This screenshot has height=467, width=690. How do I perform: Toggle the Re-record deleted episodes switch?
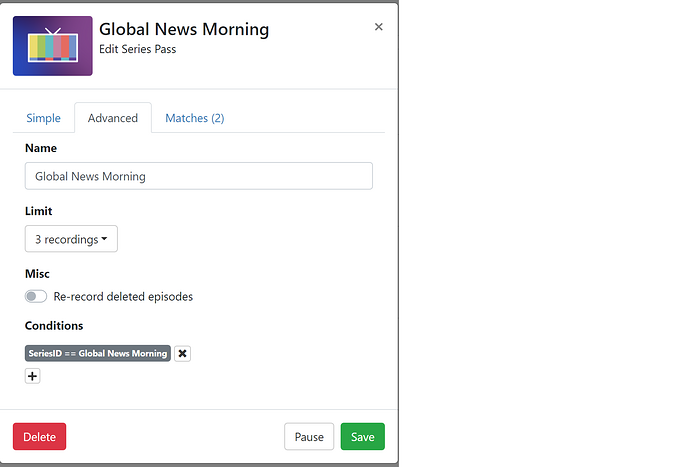[36, 296]
